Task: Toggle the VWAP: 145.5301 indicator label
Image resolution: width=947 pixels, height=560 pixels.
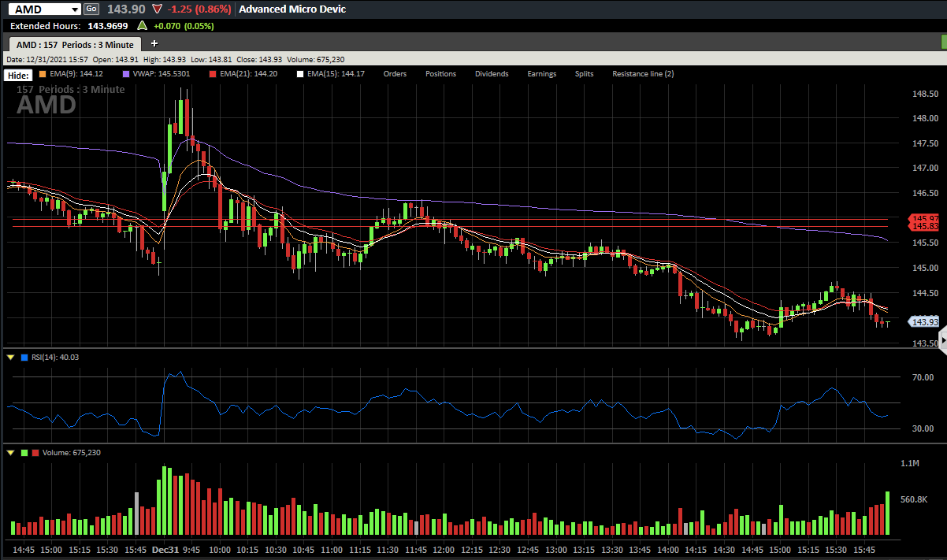Action: click(162, 74)
